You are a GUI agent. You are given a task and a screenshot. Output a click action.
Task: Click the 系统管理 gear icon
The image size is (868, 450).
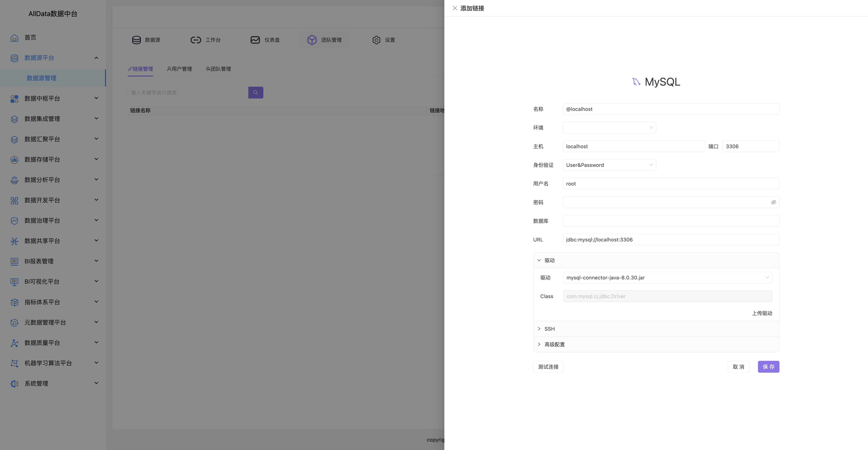tap(14, 384)
